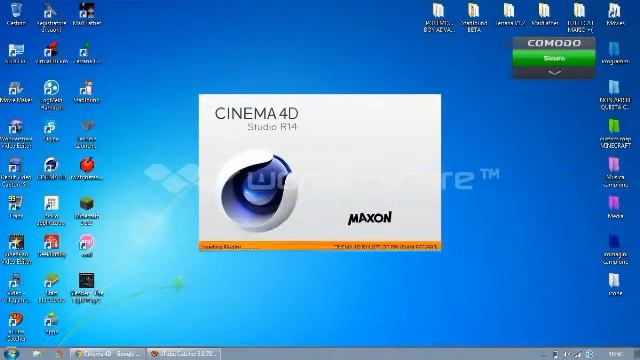
Task: Select the aTube Catcher desktop shortcut
Action: tap(16, 327)
